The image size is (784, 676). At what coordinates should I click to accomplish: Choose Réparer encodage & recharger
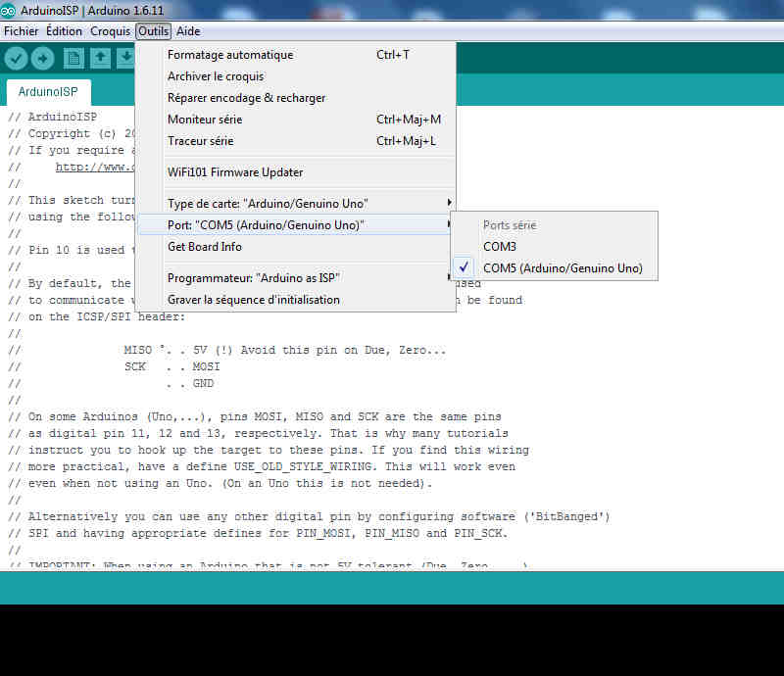[296, 98]
